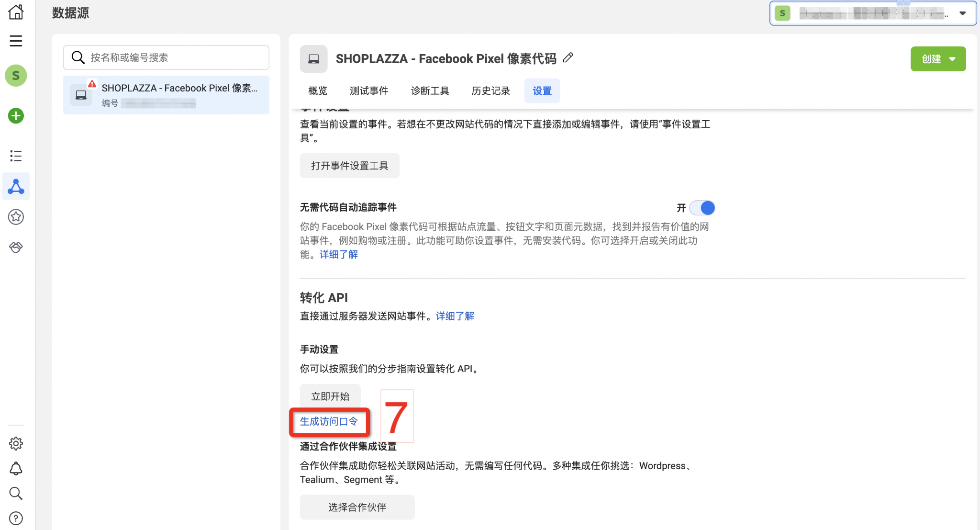Click the SHOPLAZZA Facebook Pixel title text
The height and width of the screenshot is (530, 980).
coord(446,58)
